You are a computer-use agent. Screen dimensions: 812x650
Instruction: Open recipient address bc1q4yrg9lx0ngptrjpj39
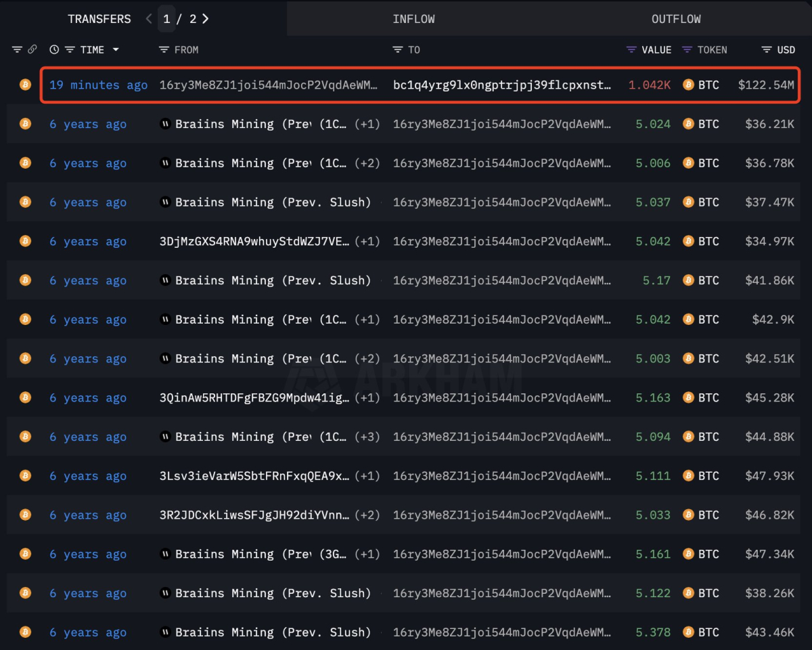click(x=503, y=85)
